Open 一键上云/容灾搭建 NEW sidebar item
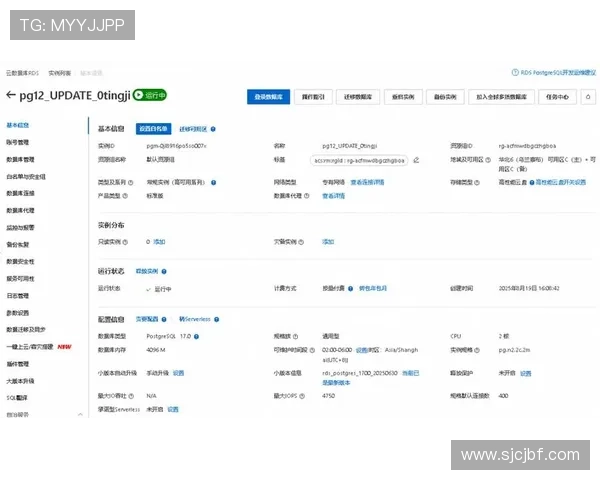The width and height of the screenshot is (600, 480). pos(39,347)
